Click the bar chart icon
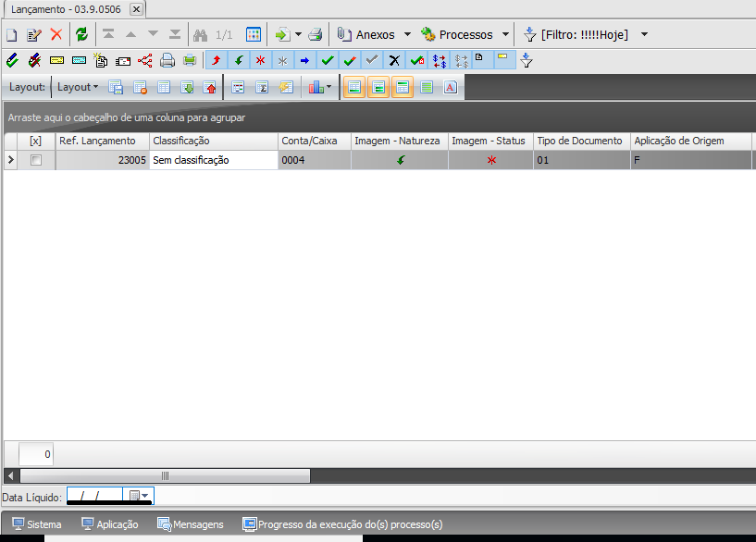756x542 pixels. pos(316,87)
